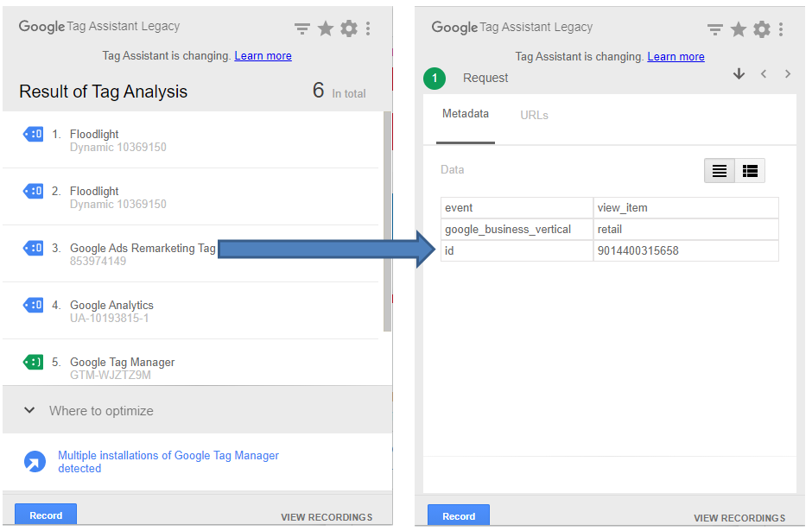Click the download arrow in the Request panel

(739, 73)
